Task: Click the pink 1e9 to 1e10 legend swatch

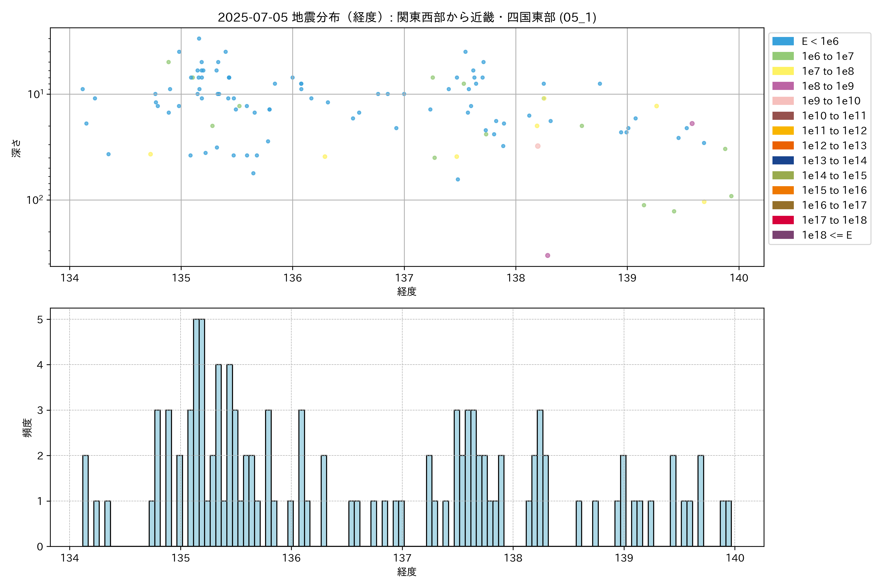Action: tap(783, 101)
